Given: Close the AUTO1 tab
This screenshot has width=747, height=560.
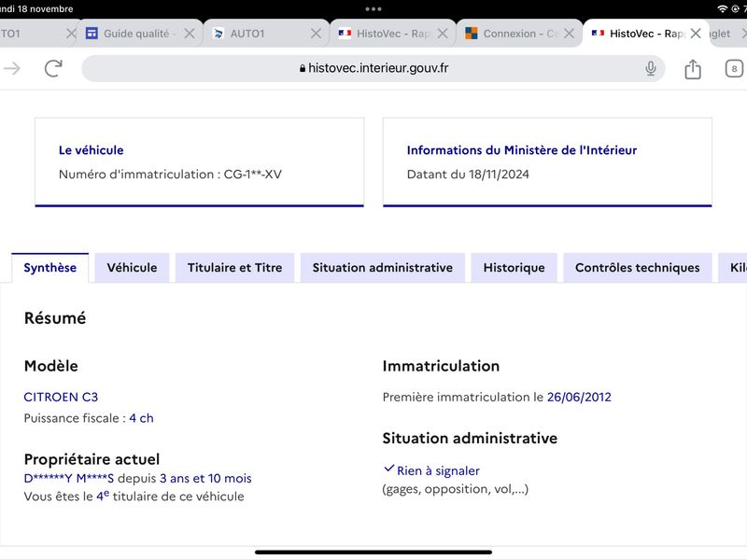Looking at the screenshot, I should click(316, 34).
